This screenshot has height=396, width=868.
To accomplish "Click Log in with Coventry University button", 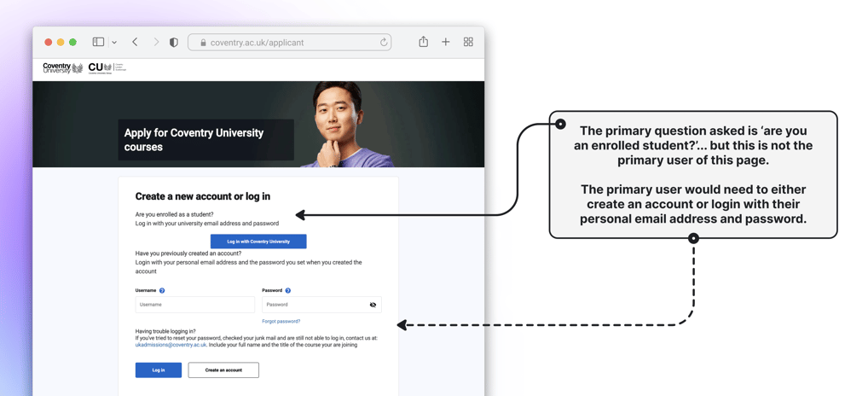I will click(258, 242).
